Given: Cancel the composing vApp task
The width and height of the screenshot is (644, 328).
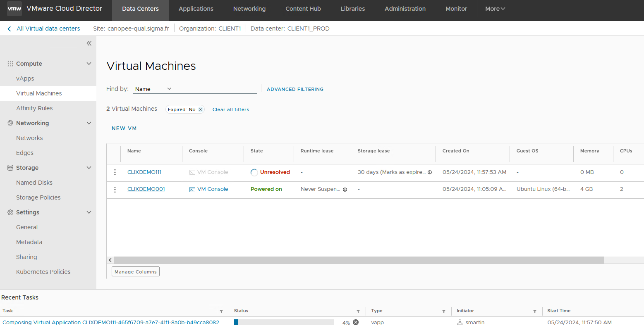Looking at the screenshot, I should tap(356, 322).
